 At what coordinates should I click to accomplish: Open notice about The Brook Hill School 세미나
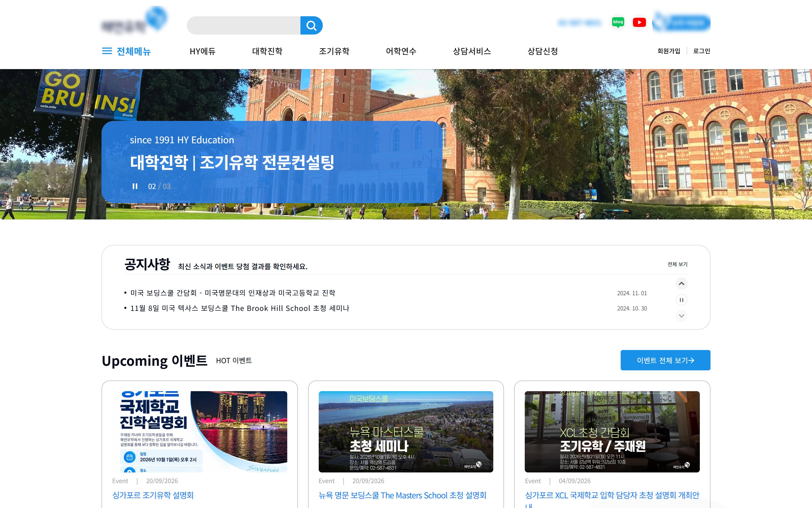click(240, 308)
